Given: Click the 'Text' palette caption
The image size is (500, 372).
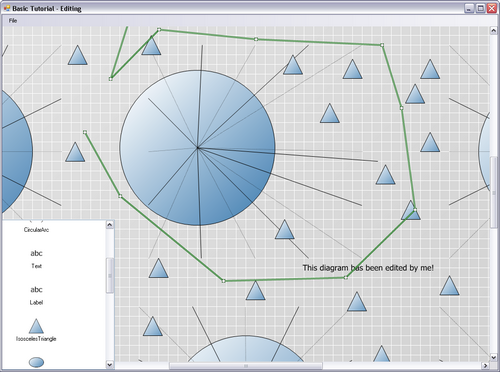Looking at the screenshot, I should pos(36,266).
